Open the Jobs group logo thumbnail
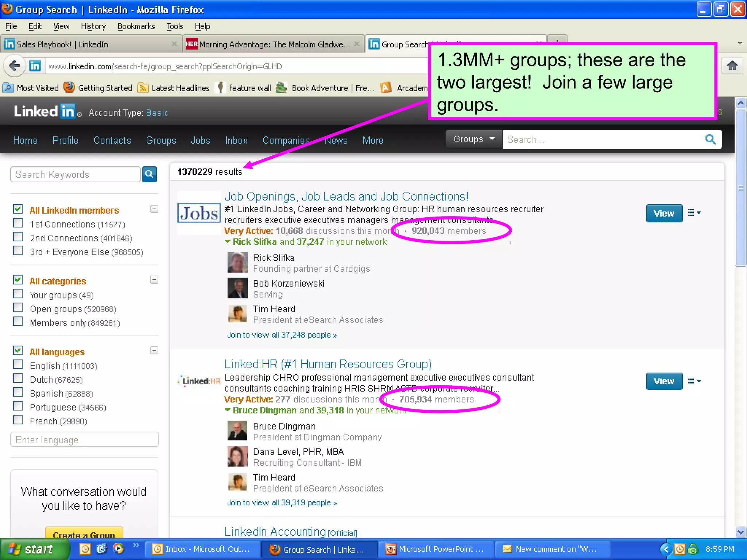This screenshot has height=560, width=747. click(199, 213)
